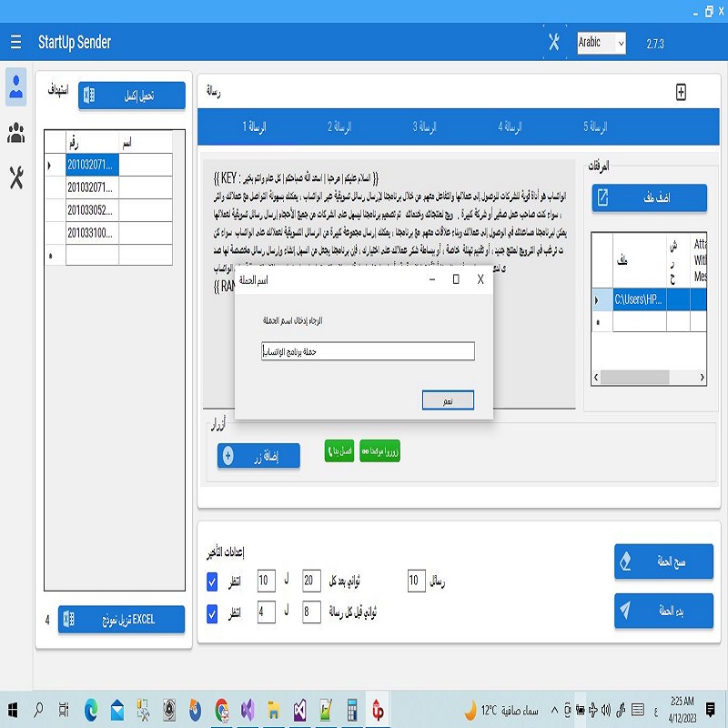Click the delay field showing 8
728x728 pixels.
click(311, 612)
